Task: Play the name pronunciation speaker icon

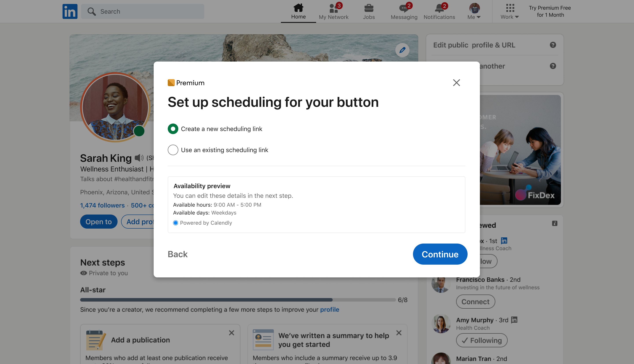Action: click(x=139, y=158)
